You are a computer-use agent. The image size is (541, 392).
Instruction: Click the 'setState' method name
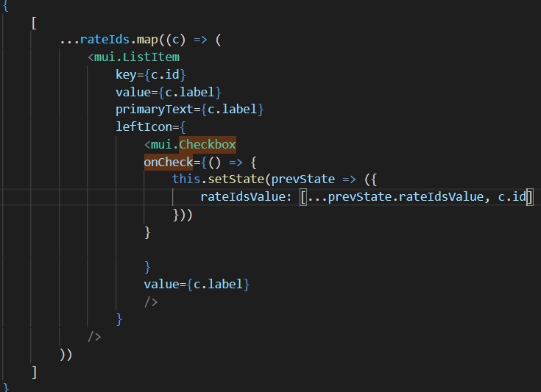pos(236,179)
